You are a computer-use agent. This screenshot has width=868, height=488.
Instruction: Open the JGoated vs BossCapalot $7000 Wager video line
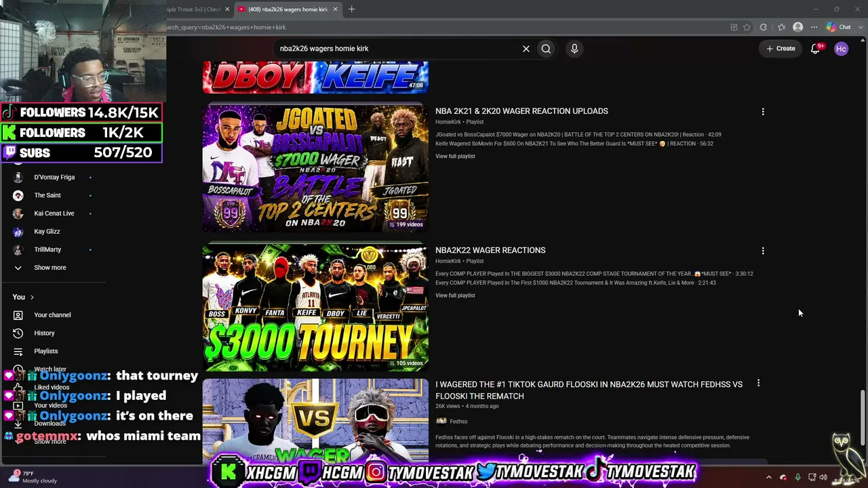pos(578,135)
